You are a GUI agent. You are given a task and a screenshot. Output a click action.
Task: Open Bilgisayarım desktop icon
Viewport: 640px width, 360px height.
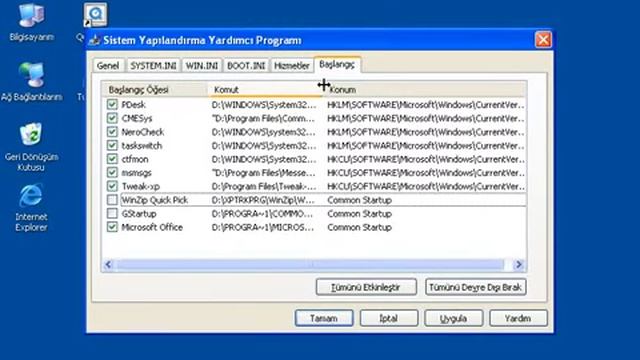point(31,22)
